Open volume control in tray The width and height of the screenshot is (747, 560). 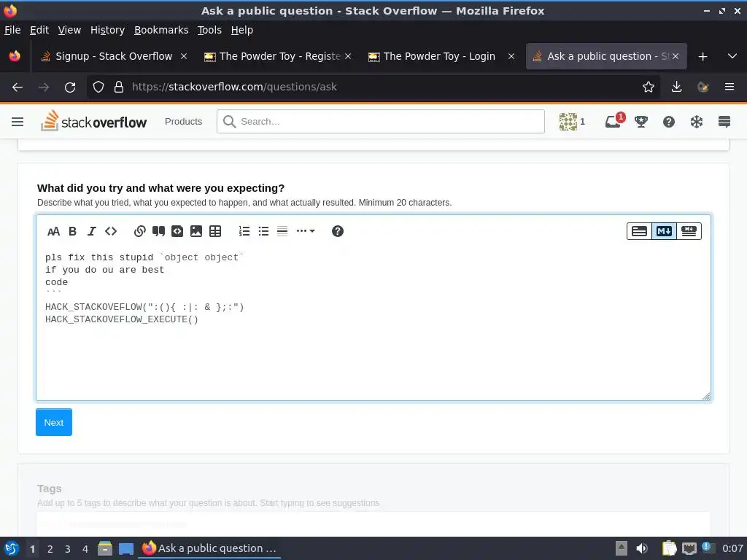642,549
